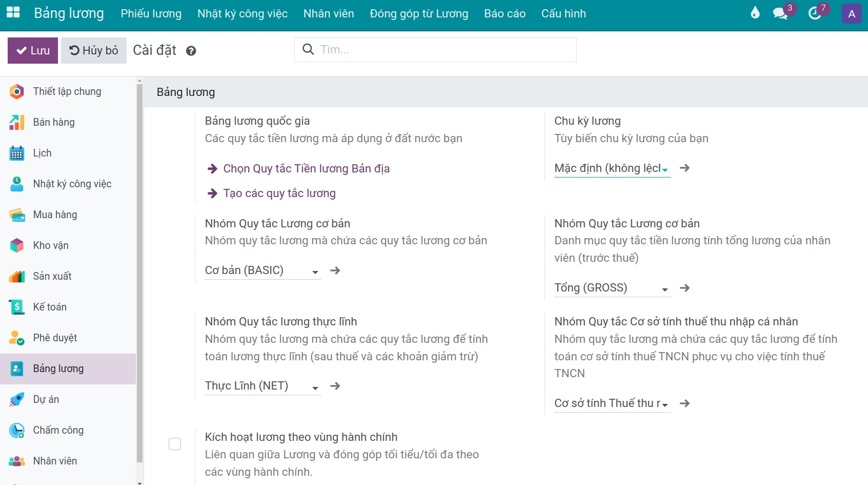Click the Bảng lương app title
The width and height of the screenshot is (868, 485).
click(69, 13)
